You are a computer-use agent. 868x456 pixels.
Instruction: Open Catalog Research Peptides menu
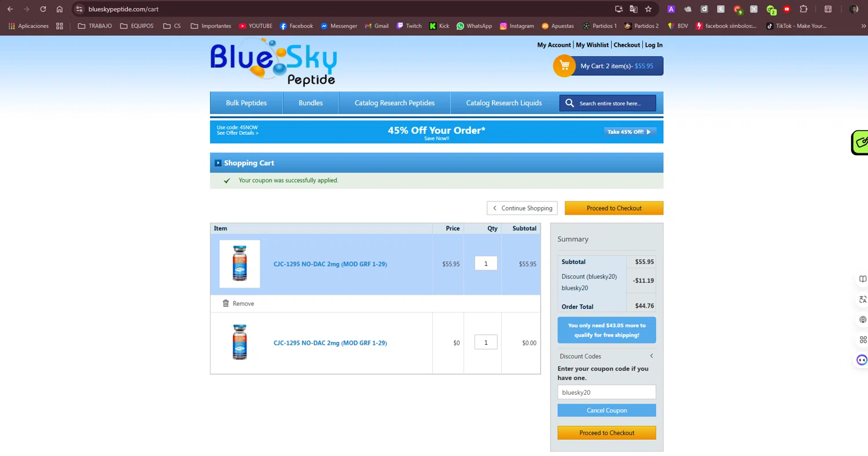pos(395,103)
